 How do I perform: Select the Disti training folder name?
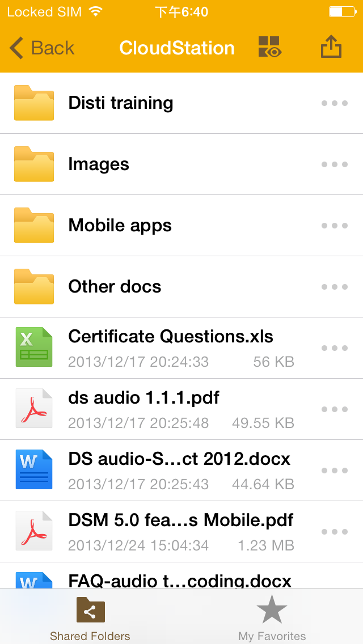[120, 103]
